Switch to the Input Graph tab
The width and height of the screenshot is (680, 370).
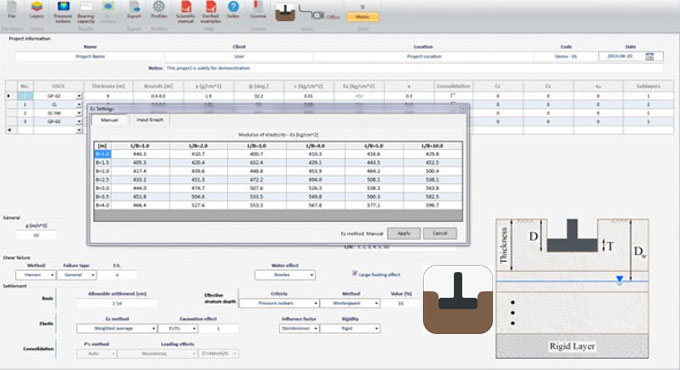tap(150, 120)
